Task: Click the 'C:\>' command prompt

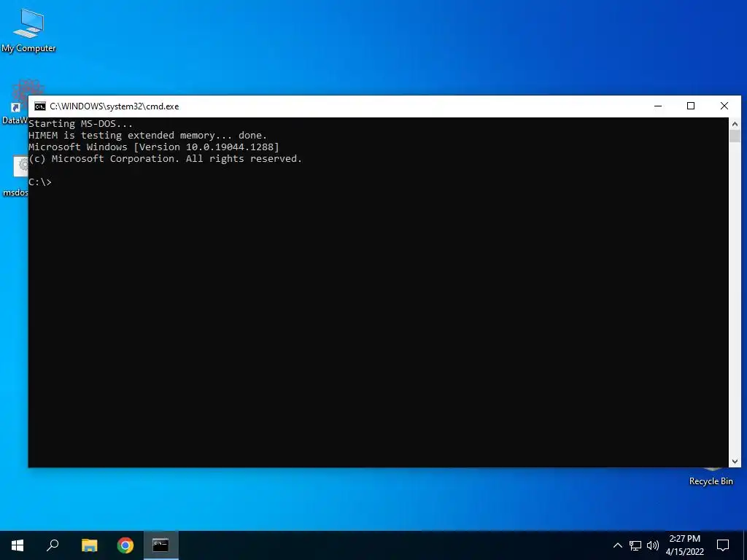Action: (x=40, y=182)
